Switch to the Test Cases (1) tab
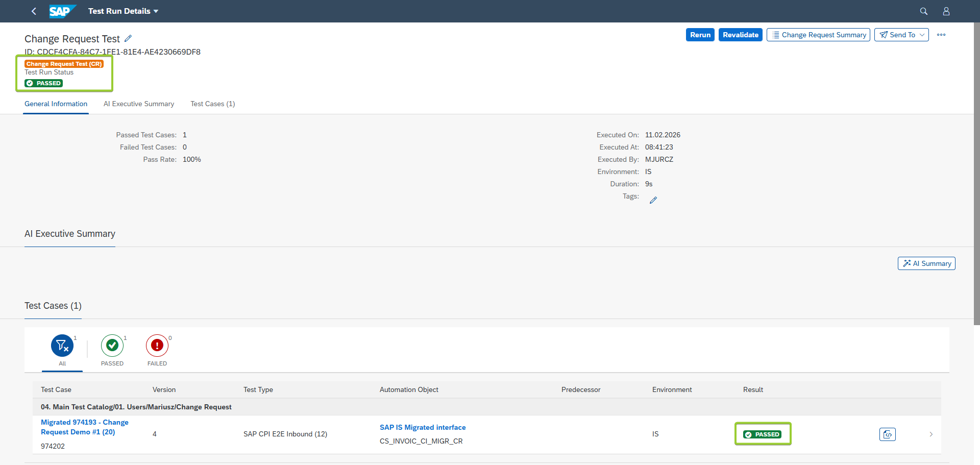The width and height of the screenshot is (980, 465). click(x=213, y=104)
